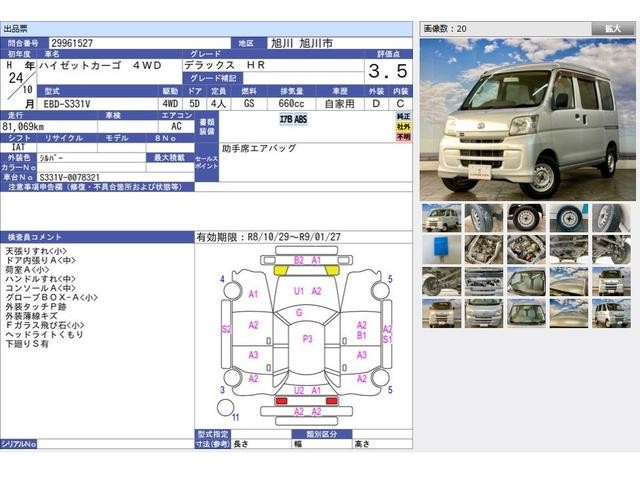The image size is (640, 480).
Task: Select the blue sticker thumbnail
Action: coord(441,249)
